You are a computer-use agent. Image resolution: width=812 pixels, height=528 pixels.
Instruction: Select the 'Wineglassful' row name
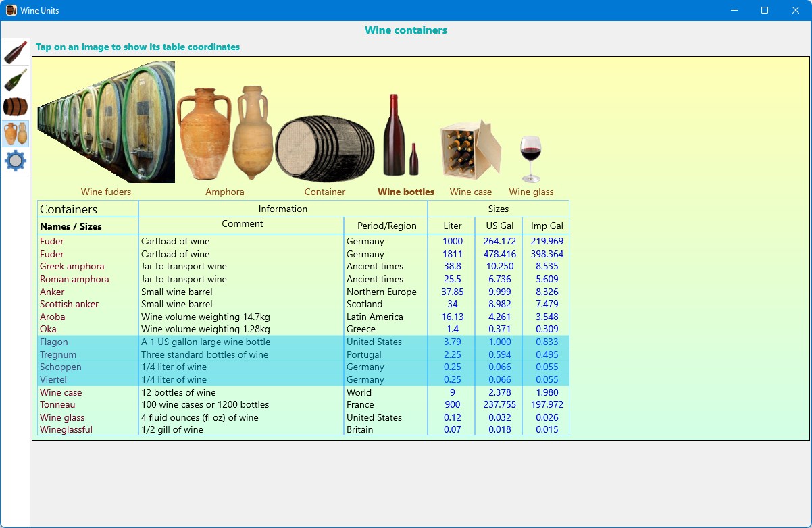click(66, 429)
